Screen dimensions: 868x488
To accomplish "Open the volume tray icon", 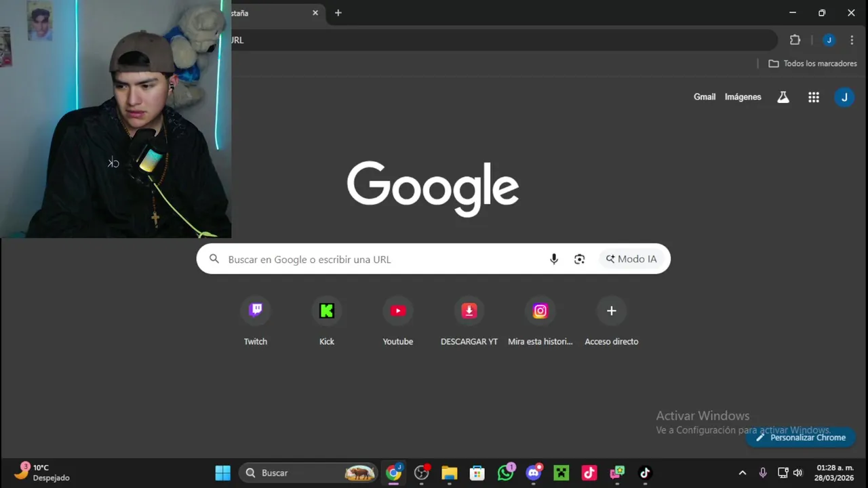I will click(x=797, y=472).
